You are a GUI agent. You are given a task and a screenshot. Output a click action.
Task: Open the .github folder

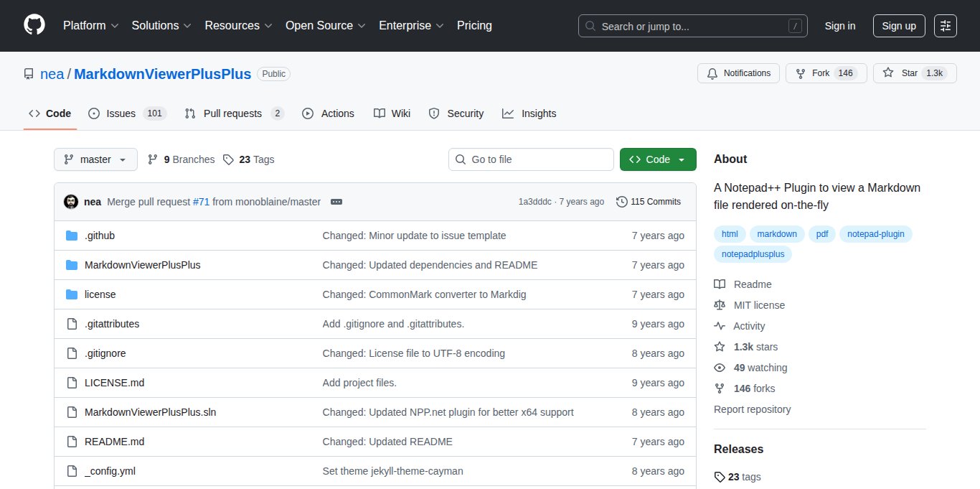coord(99,236)
